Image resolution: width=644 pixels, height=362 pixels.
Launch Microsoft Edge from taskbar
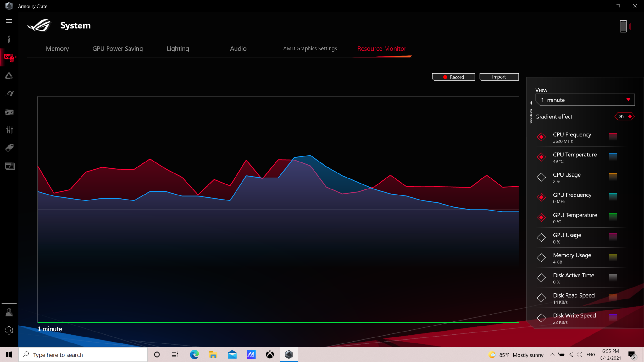coord(194,354)
